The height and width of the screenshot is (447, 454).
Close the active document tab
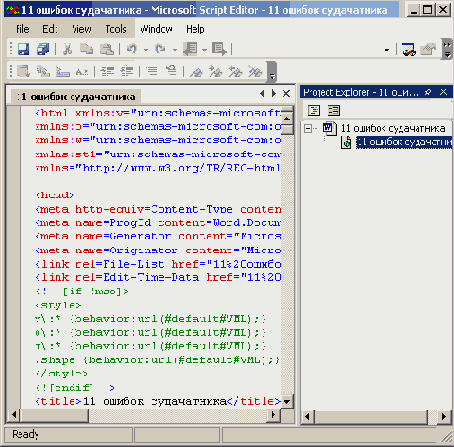286,94
